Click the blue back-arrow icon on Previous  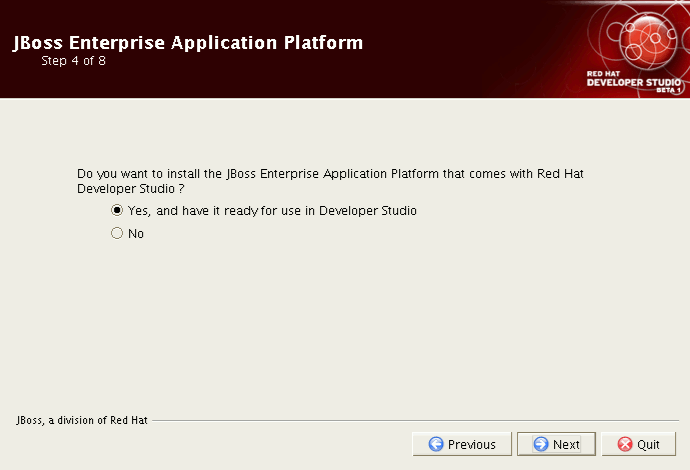tap(436, 444)
